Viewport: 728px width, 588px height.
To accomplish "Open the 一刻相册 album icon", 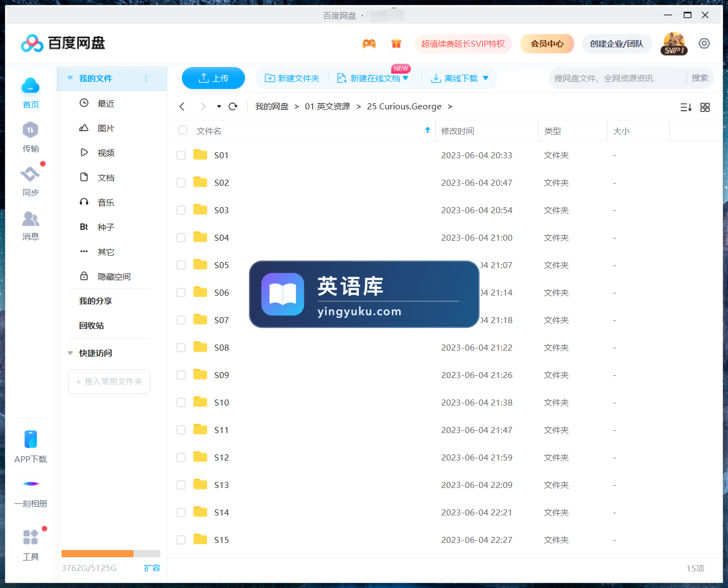I will (31, 484).
